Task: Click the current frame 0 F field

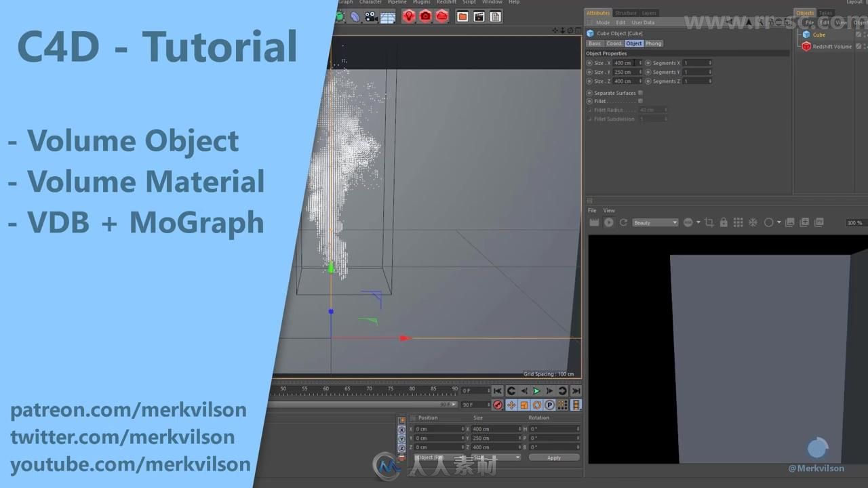Action: point(475,391)
